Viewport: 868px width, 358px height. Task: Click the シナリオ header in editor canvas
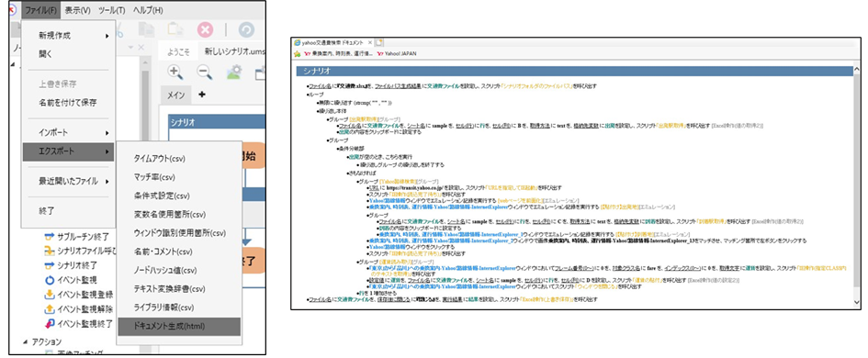coord(216,122)
